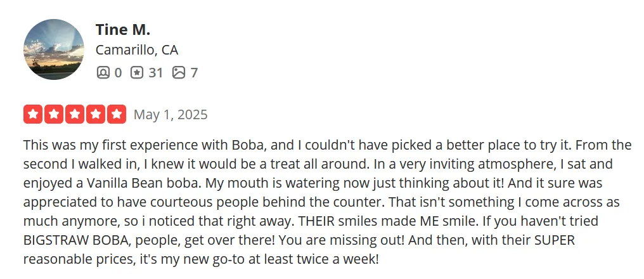Click the May 1, 2025 review date

tap(171, 115)
